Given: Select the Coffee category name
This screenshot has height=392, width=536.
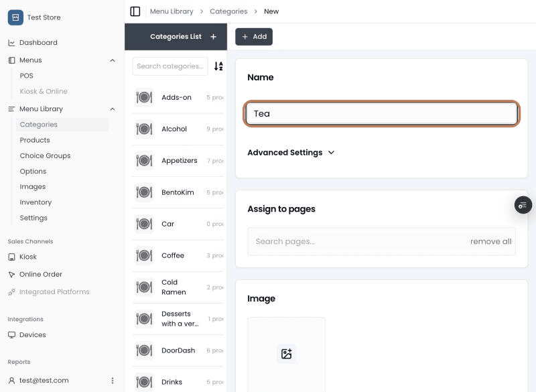Looking at the screenshot, I should [173, 255].
